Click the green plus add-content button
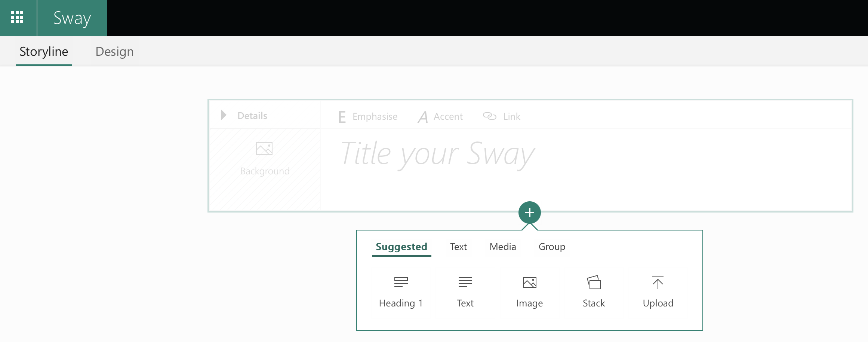Viewport: 868px width, 342px height. [x=529, y=213]
